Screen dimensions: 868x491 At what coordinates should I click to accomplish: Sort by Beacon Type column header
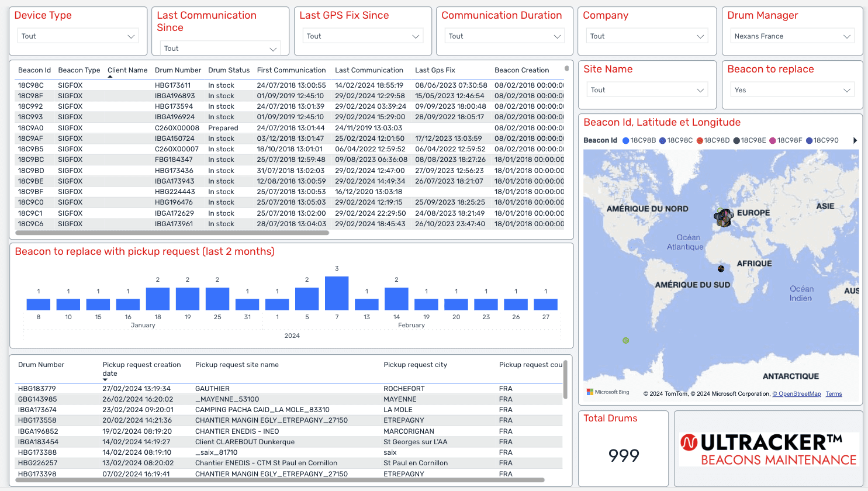click(79, 70)
